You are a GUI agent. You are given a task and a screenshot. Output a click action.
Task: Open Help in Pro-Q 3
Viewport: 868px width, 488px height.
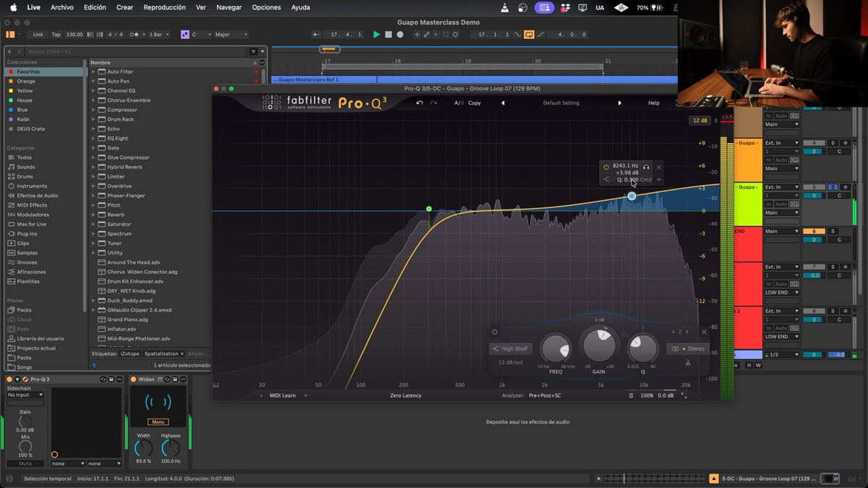654,103
